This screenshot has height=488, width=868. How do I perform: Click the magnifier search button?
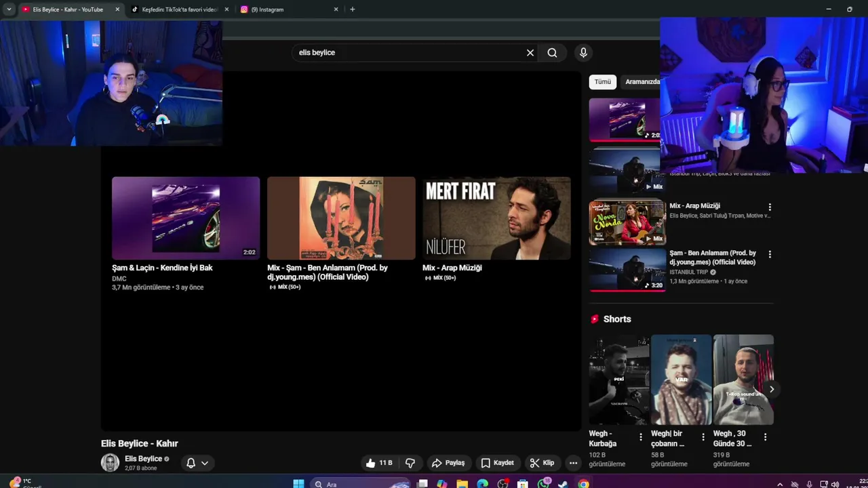(552, 52)
